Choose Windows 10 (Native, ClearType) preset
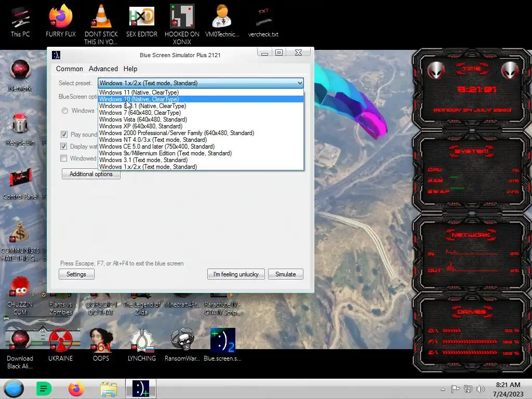The height and width of the screenshot is (399, 532). click(201, 99)
